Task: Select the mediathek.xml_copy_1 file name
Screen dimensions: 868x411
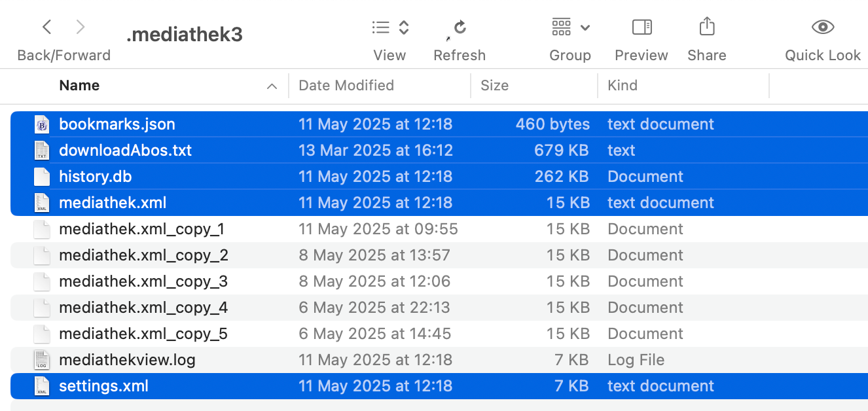Action: 142,229
